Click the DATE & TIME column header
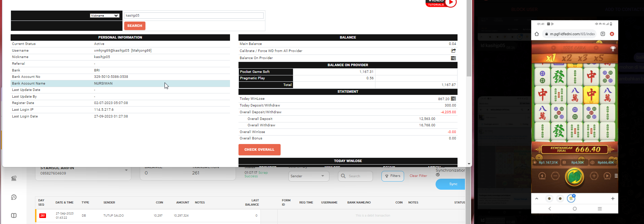644x224 pixels. tap(64, 202)
